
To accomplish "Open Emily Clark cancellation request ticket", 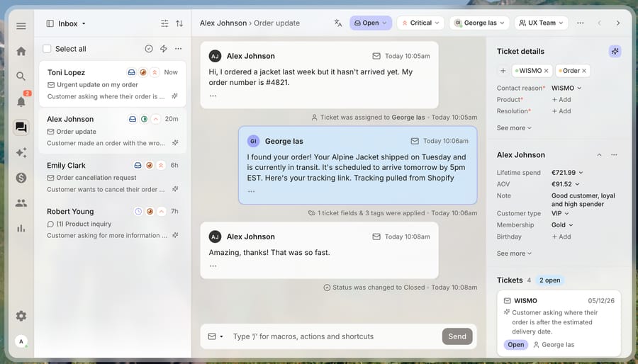I will [113, 177].
